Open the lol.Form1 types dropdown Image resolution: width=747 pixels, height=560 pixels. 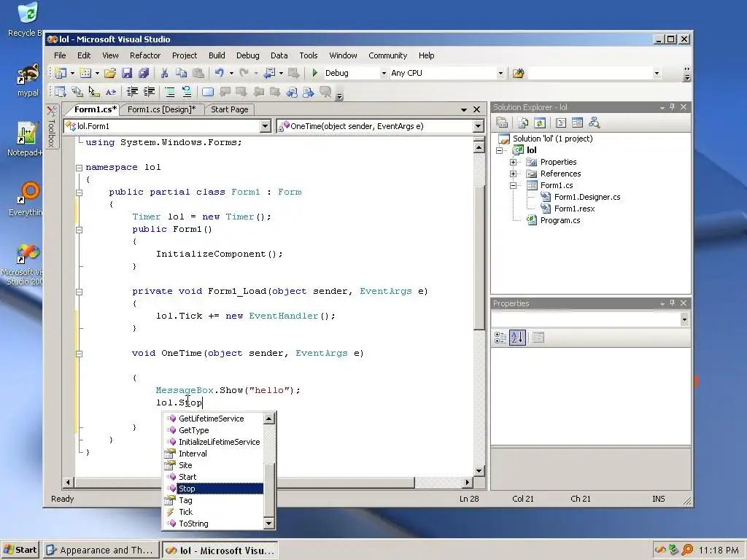[x=266, y=126]
